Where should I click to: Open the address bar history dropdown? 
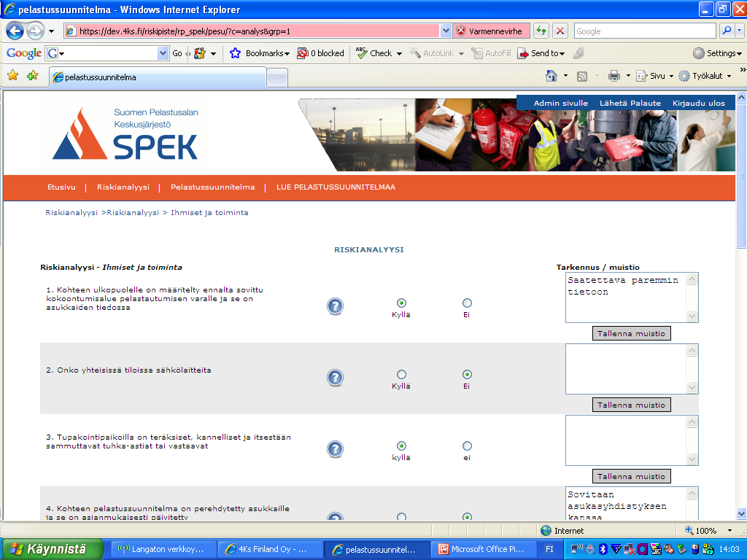446,31
